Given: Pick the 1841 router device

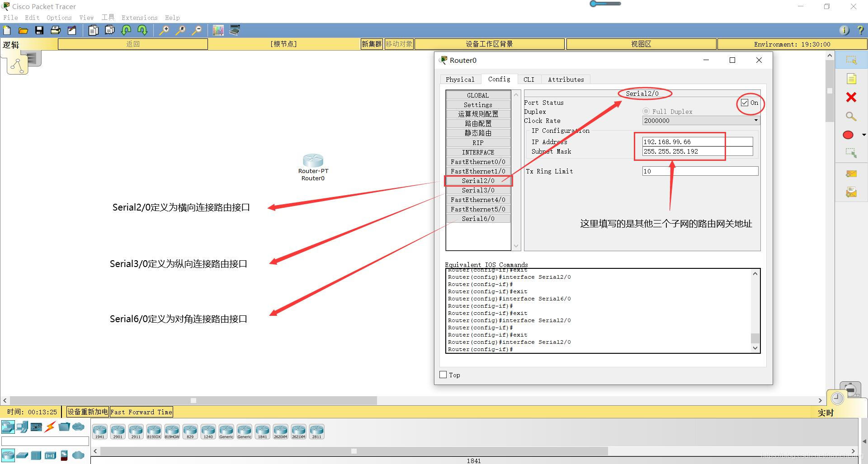Looking at the screenshot, I should click(x=262, y=431).
